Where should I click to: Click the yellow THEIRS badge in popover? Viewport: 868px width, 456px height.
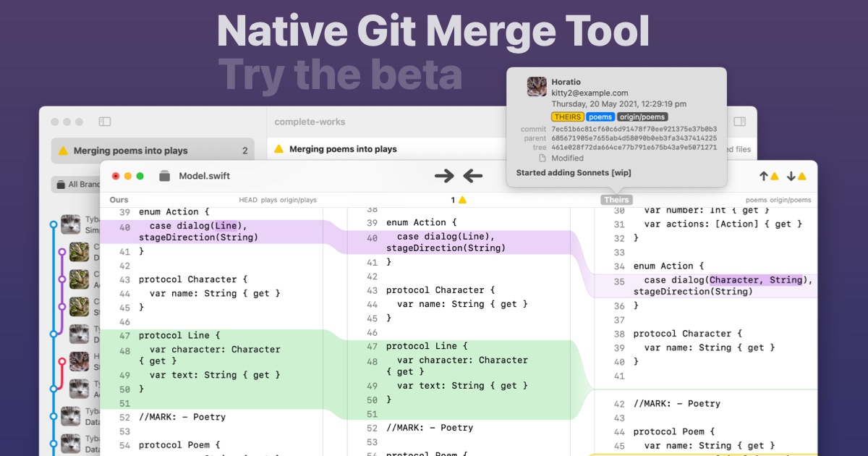coord(567,117)
